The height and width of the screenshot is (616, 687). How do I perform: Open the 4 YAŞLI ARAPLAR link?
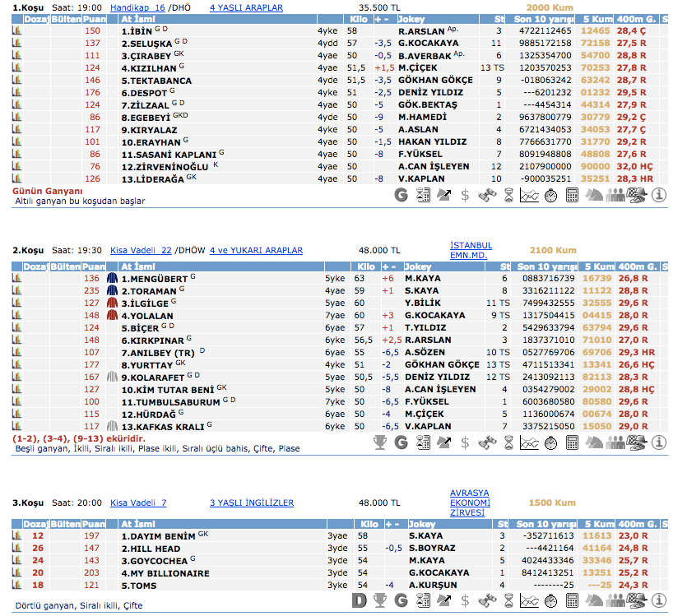point(246,7)
